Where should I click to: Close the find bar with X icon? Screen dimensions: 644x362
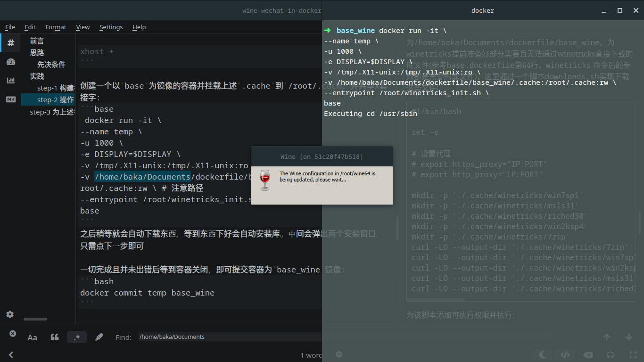pyautogui.click(x=13, y=334)
